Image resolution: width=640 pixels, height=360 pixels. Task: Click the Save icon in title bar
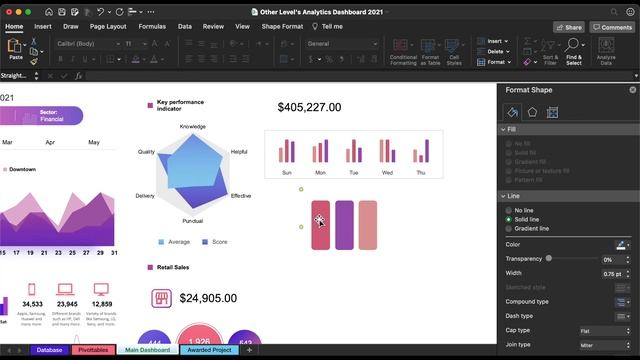point(62,12)
